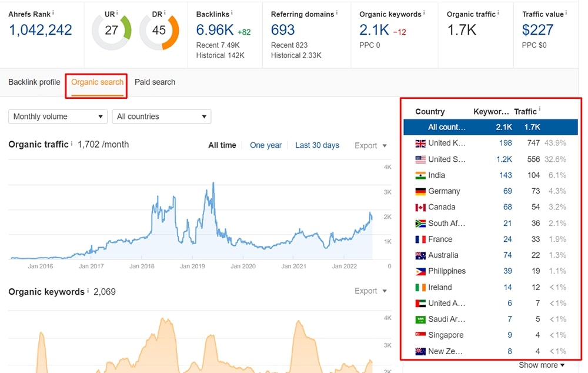Screen dimensions: 588x373
Task: Select the All countries row in table
Action: (x=490, y=127)
